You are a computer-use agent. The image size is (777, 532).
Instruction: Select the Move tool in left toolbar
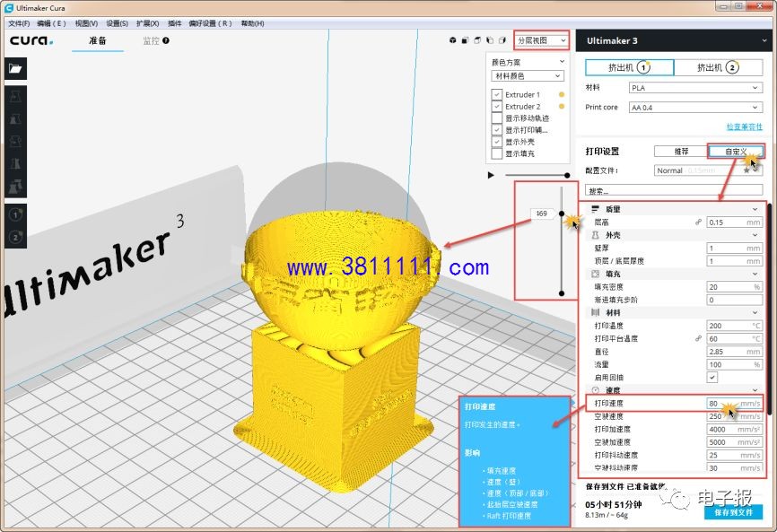point(15,96)
